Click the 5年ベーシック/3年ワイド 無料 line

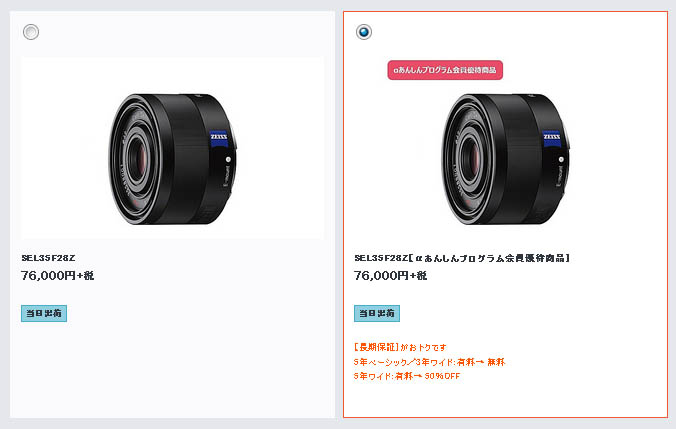pos(429,362)
